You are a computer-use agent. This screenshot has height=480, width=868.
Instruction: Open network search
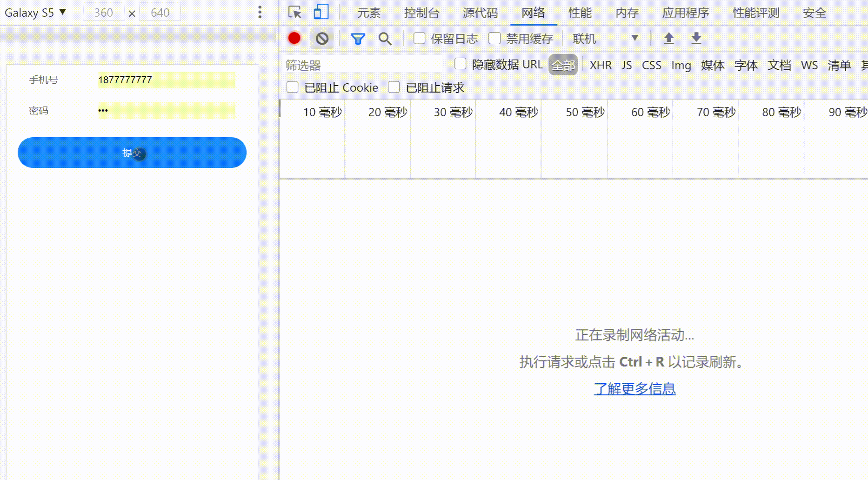tap(385, 38)
